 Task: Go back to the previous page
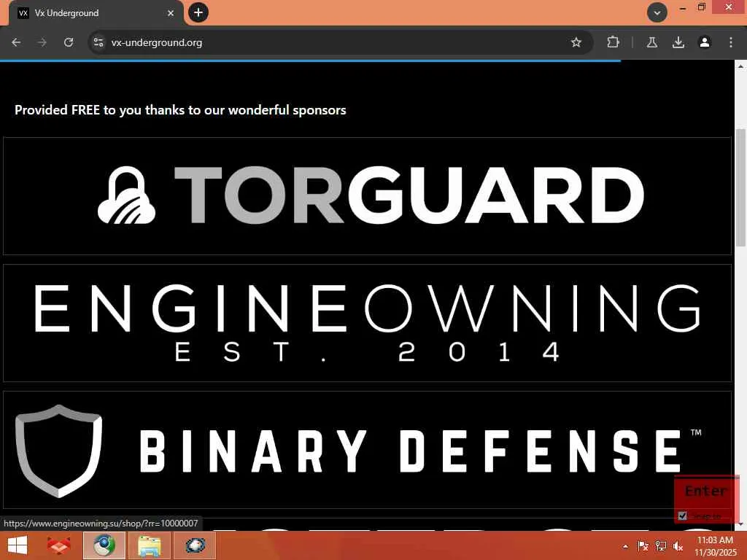[16, 42]
